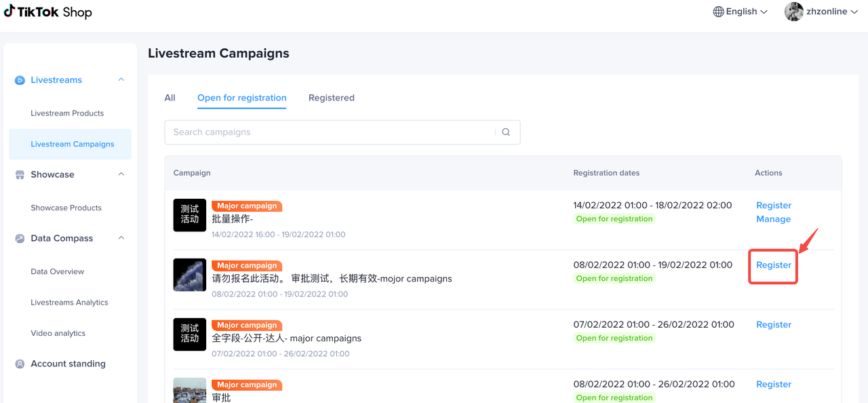Open Livestreams Analytics in the sidebar
Screen dimensions: 868x403
[69, 303]
